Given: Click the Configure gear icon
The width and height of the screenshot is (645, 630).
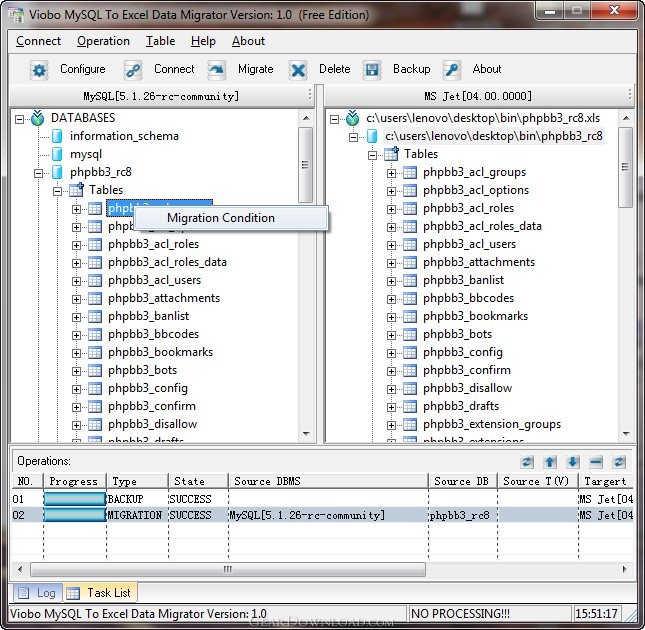Looking at the screenshot, I should pos(39,70).
